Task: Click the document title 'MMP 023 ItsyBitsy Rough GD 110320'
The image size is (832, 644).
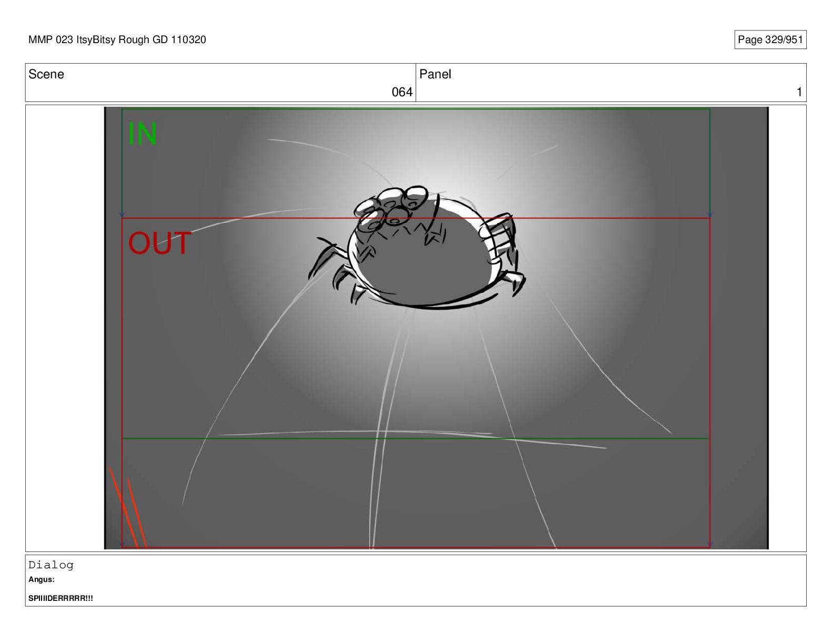Action: pos(117,40)
